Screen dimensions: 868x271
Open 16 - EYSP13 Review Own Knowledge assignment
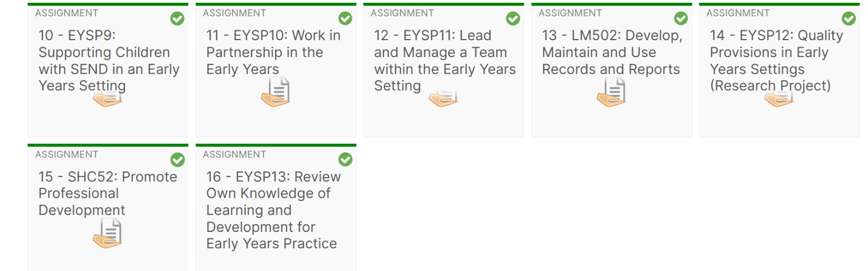[x=273, y=210]
